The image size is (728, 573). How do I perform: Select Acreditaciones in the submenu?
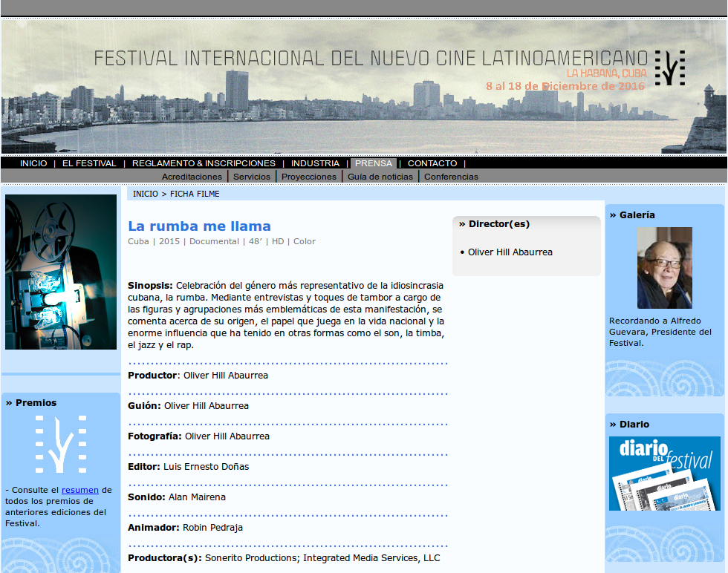192,176
